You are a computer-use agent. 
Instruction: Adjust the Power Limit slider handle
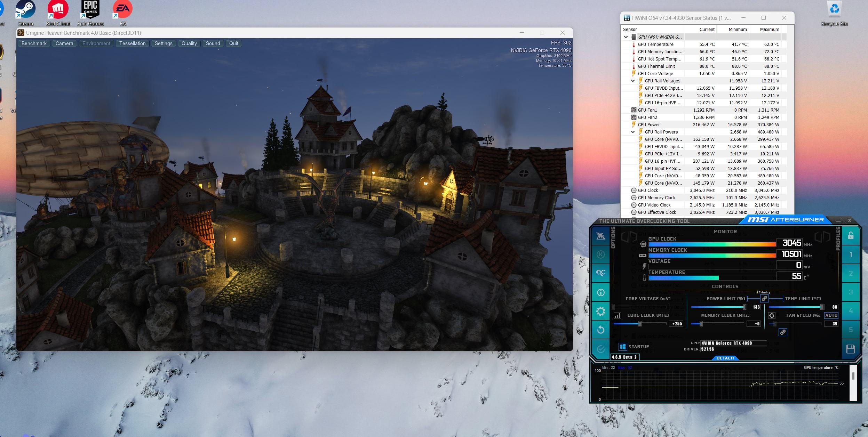point(744,307)
